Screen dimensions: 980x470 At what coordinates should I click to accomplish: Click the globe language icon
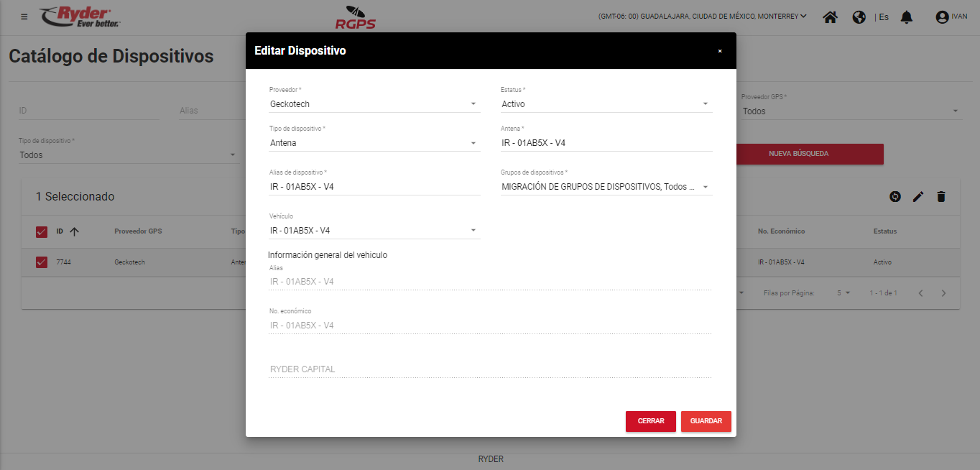click(x=859, y=17)
